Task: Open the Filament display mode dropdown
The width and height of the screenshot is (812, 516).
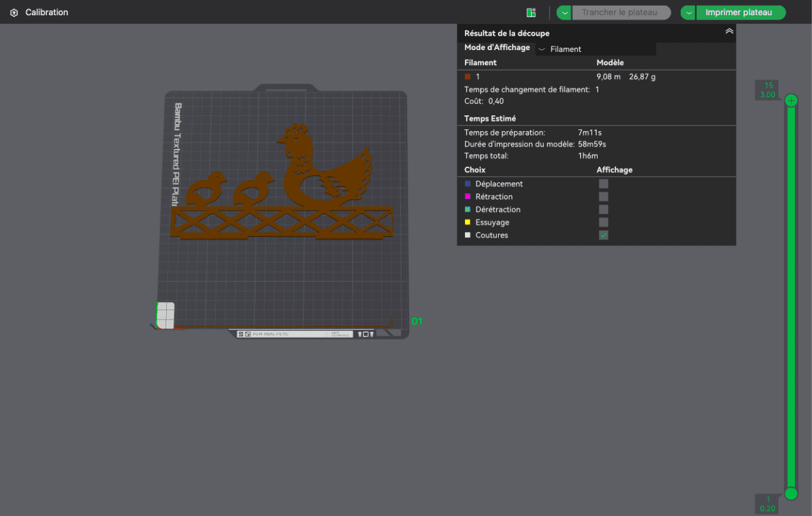Action: 595,49
